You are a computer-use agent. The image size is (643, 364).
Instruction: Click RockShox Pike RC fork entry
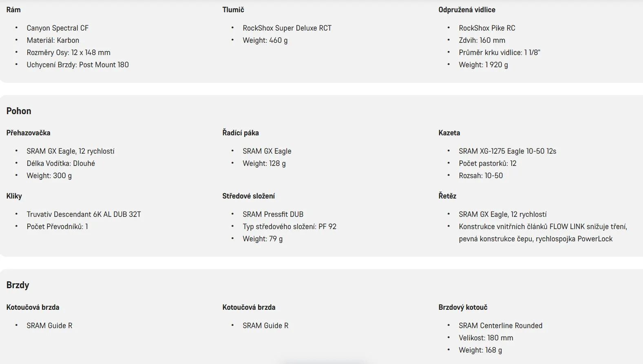(x=487, y=28)
